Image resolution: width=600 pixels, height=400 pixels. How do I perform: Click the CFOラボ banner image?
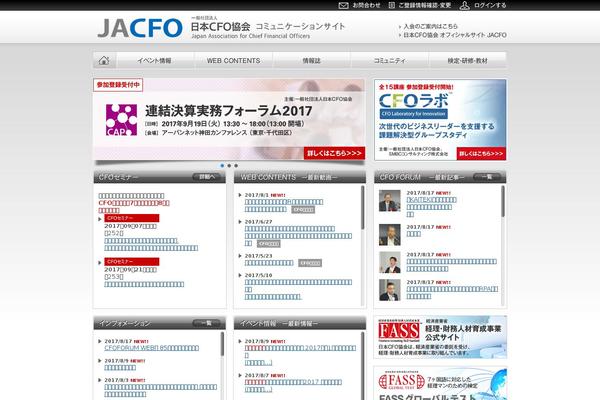coord(440,119)
